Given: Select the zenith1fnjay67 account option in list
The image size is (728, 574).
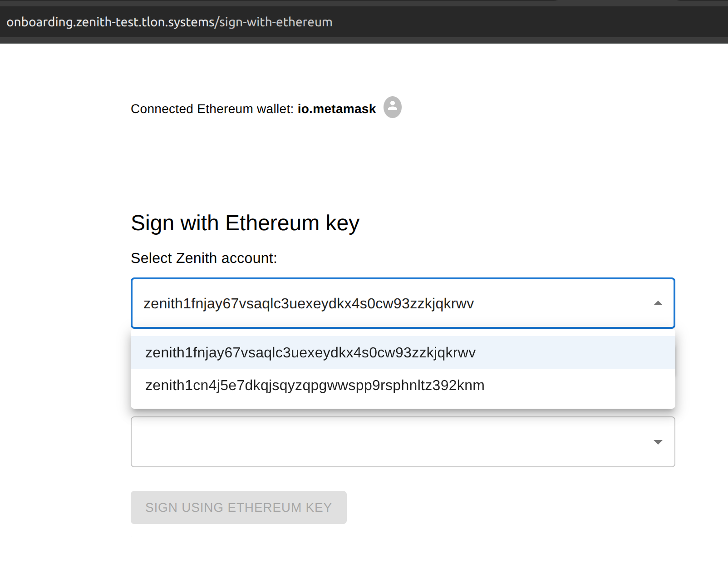Looking at the screenshot, I should pos(310,352).
